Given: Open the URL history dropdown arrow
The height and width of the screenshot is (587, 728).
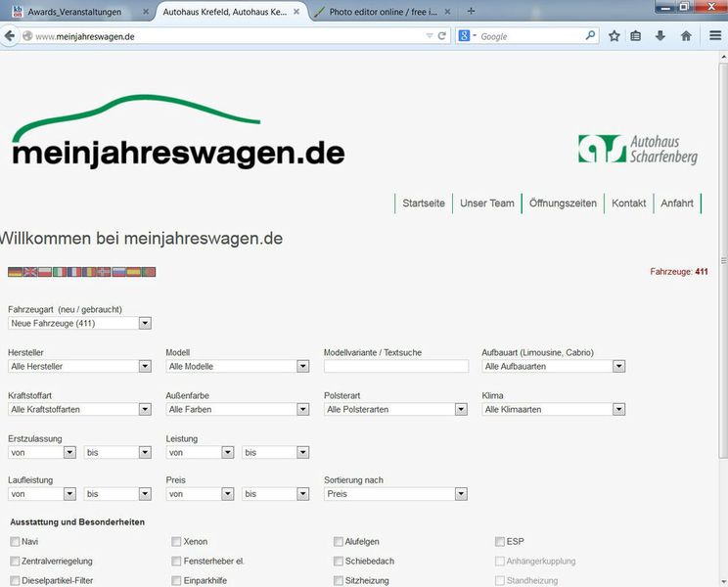Looking at the screenshot, I should pos(430,36).
